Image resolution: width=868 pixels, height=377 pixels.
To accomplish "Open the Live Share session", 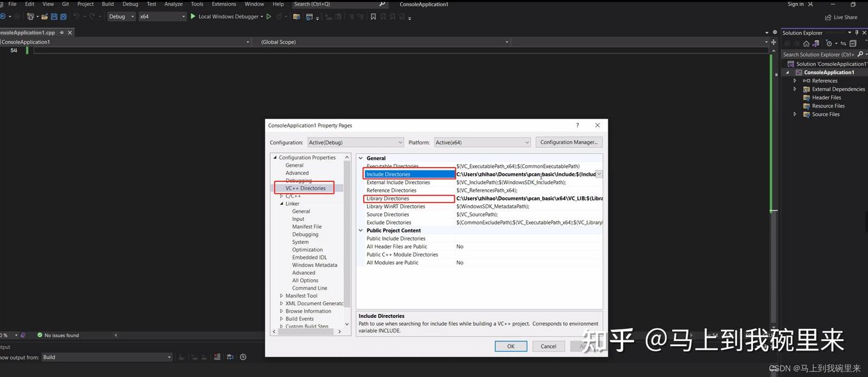I will click(x=840, y=17).
